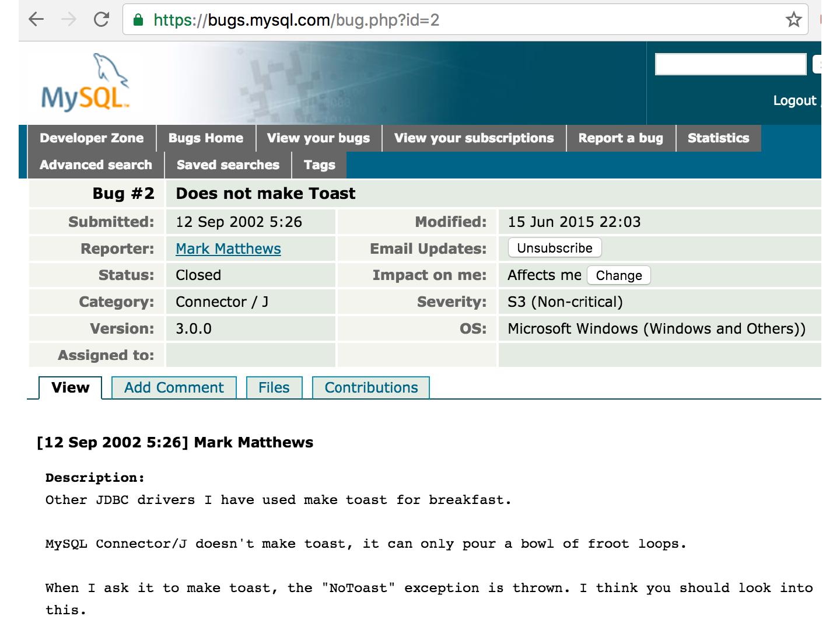Click the 'Assigned to:' label
Viewport: 840px width, 630px height.
106,356
